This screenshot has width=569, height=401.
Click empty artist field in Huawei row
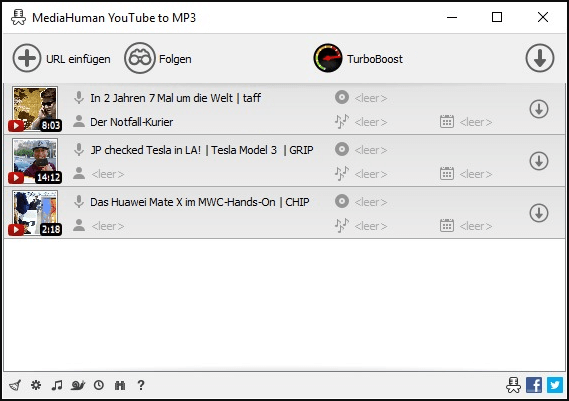pyautogui.click(x=108, y=226)
